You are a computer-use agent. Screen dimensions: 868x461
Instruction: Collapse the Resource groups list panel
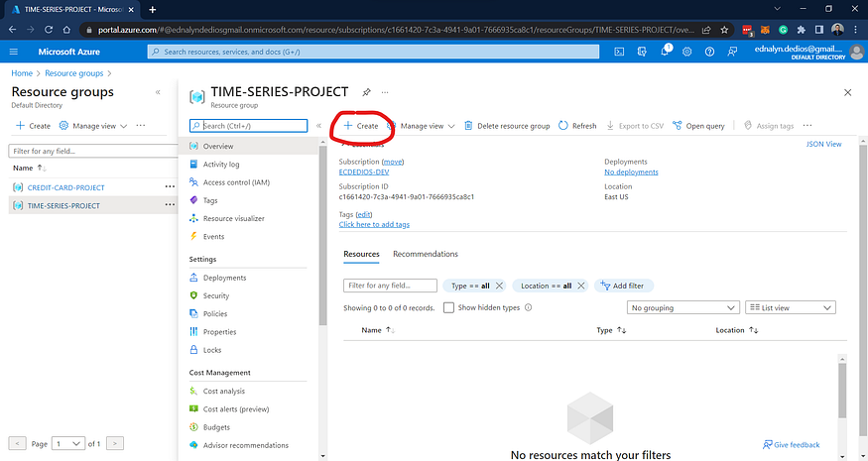coord(158,92)
